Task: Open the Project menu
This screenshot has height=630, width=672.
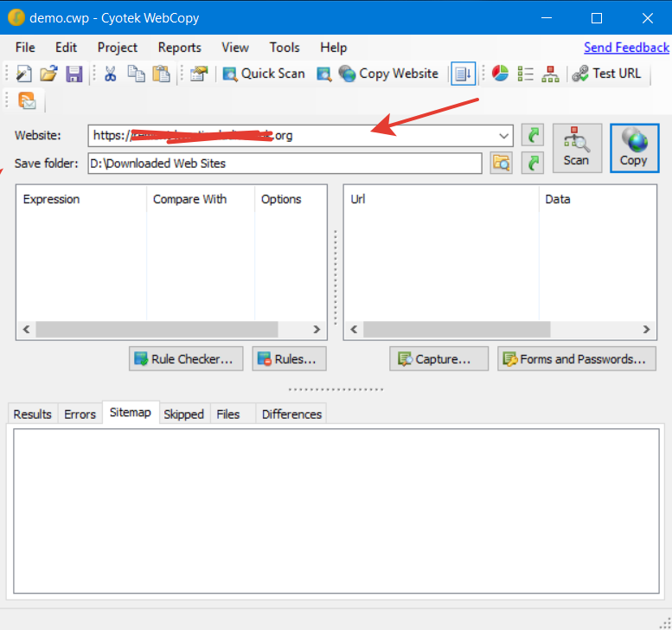Action: 117,48
